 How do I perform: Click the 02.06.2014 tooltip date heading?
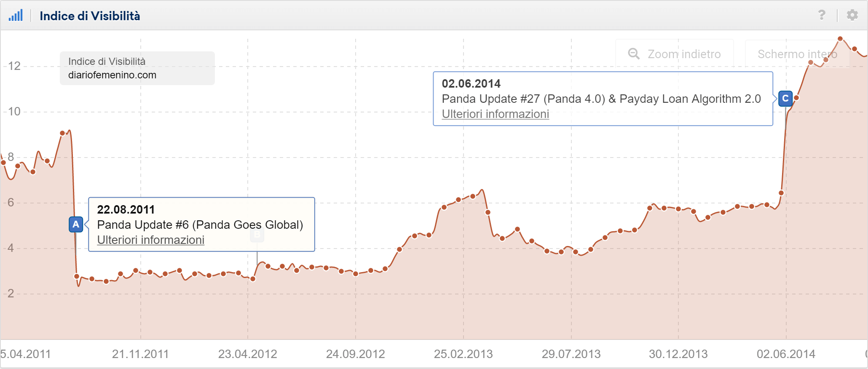471,83
